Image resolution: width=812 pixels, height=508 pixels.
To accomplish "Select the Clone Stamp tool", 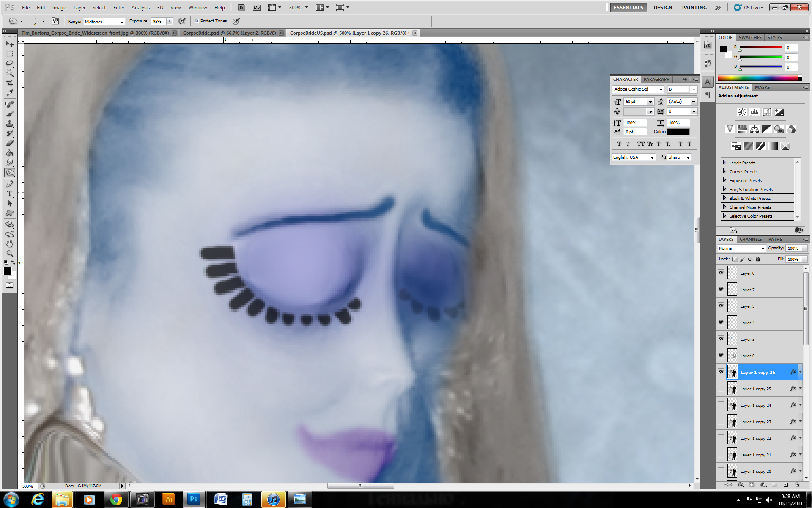I will 10,124.
